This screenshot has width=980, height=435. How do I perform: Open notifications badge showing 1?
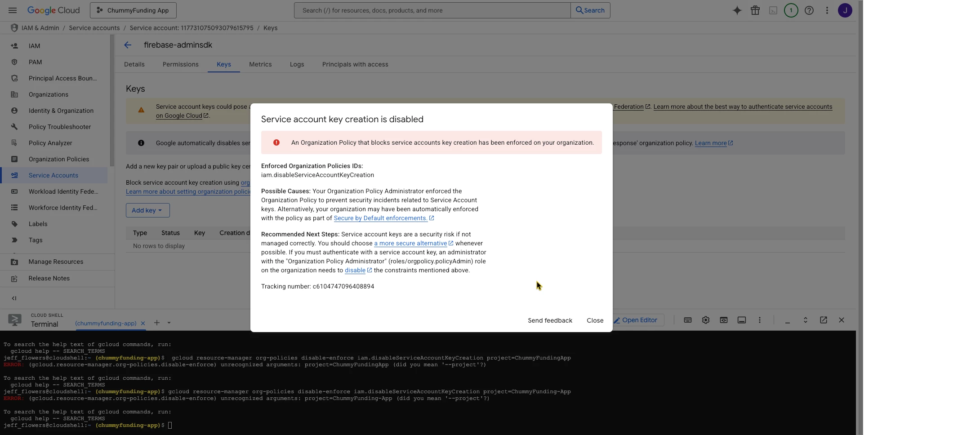tap(791, 10)
